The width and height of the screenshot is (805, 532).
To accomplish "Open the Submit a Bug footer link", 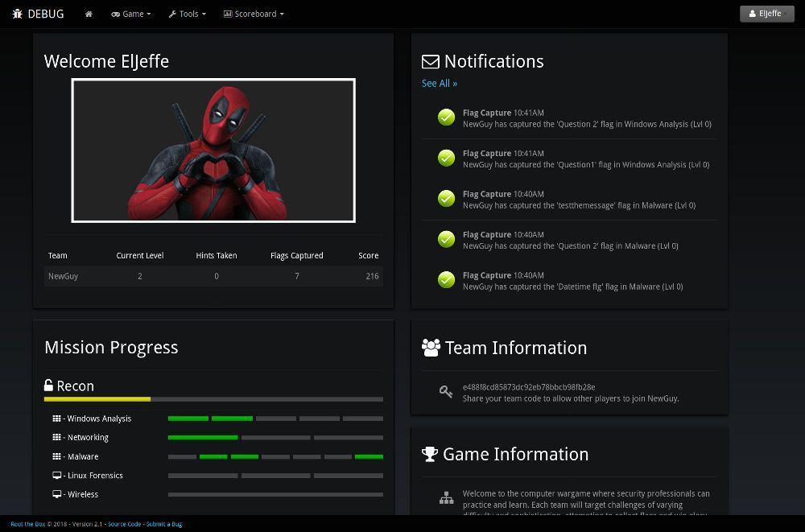I will coord(164,524).
